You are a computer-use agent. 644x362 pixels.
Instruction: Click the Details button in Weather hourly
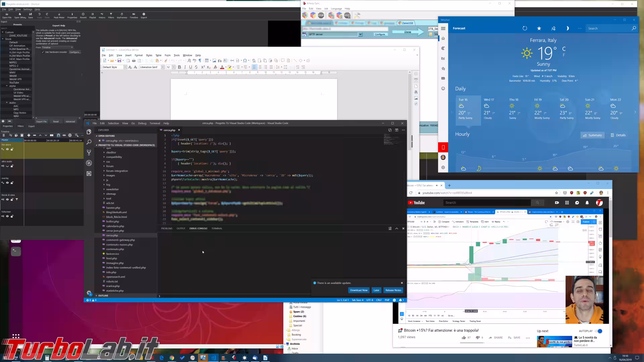[618, 135]
